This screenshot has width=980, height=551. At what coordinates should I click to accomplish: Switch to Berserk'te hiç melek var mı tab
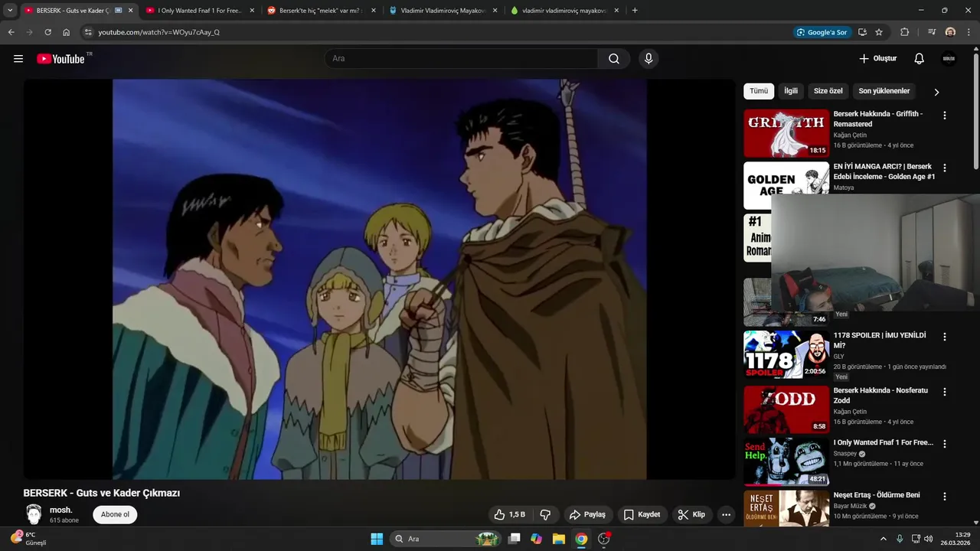[322, 11]
